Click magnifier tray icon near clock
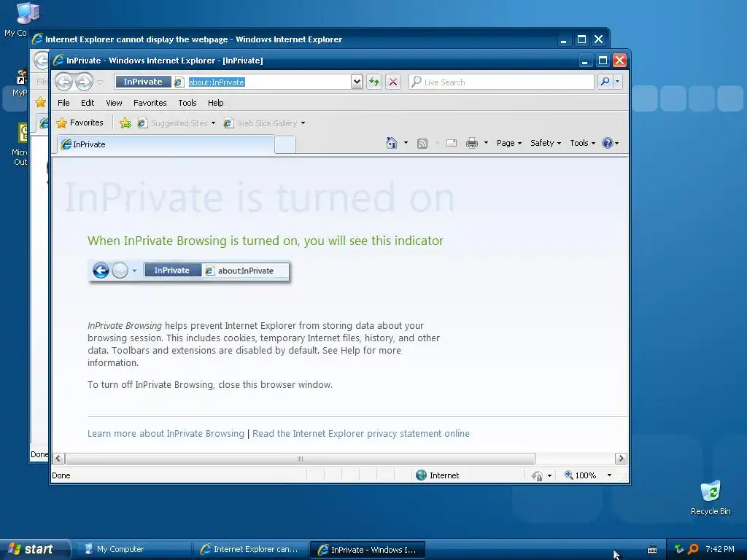The height and width of the screenshot is (560, 747). (x=693, y=549)
